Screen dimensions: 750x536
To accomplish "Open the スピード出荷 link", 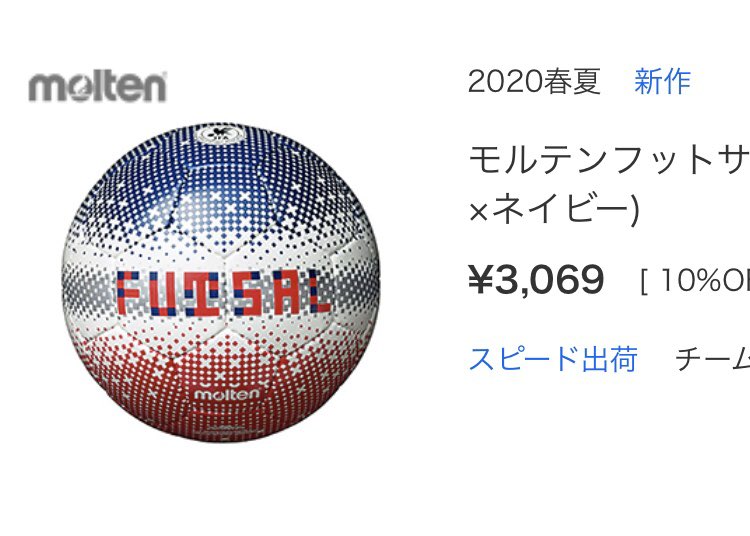I will (553, 359).
